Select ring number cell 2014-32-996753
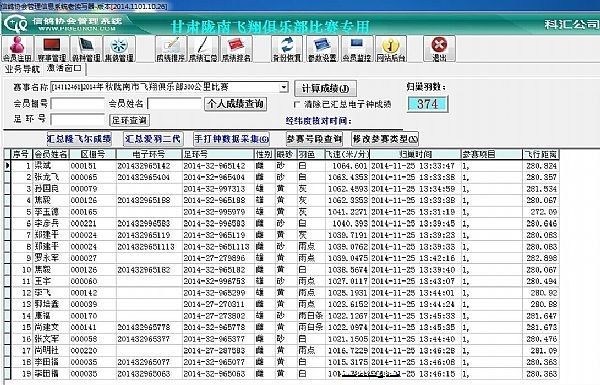The width and height of the screenshot is (600, 385). [218, 281]
